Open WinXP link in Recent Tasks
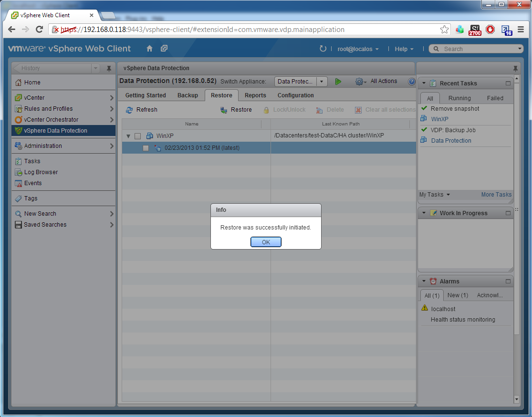Screen dimensions: 532x417 tap(439, 119)
